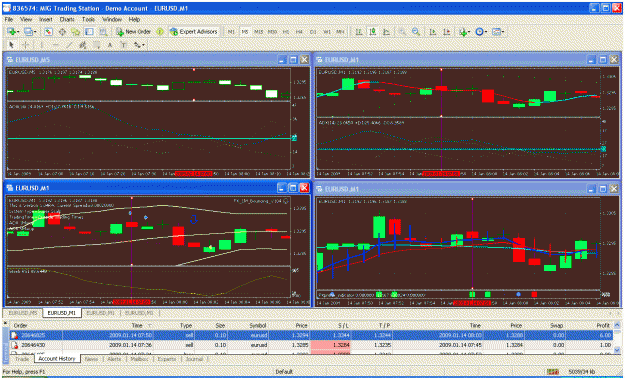Zoom in on the chart

402,32
